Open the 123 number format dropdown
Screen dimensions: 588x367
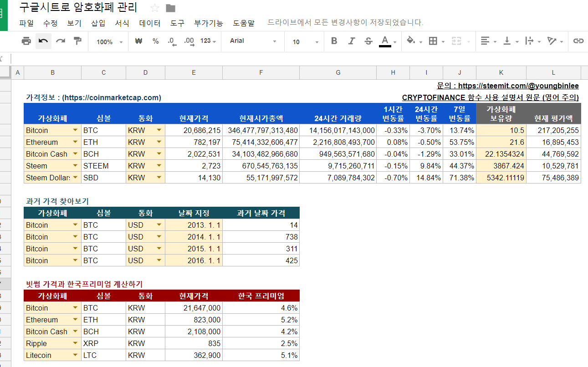tap(208, 41)
